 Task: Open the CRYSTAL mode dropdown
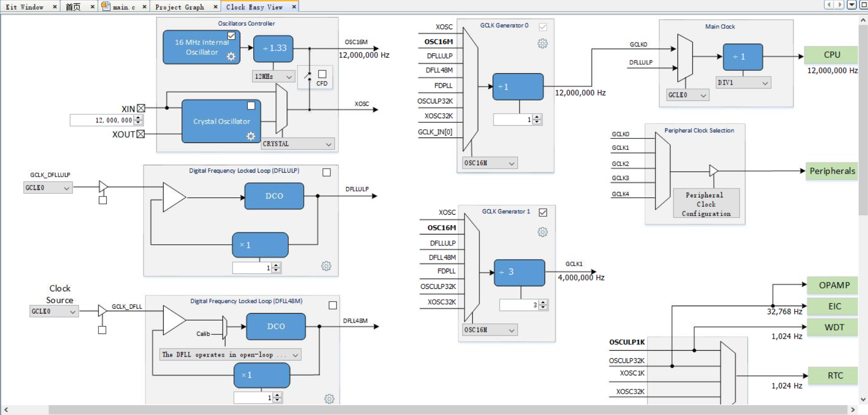pyautogui.click(x=298, y=144)
